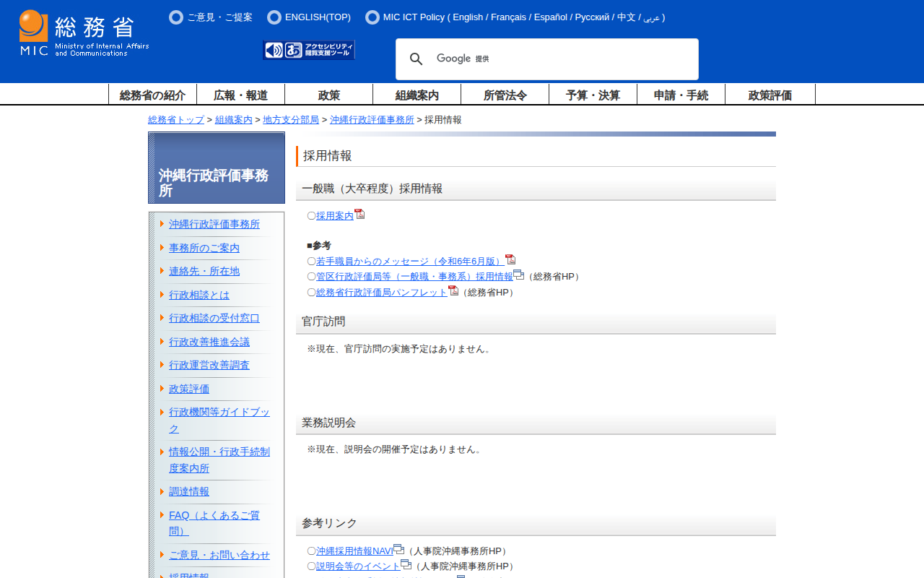Image resolution: width=924 pixels, height=578 pixels.
Task: Click external window icon after 沖縄採用情報NAVI
Action: click(398, 549)
